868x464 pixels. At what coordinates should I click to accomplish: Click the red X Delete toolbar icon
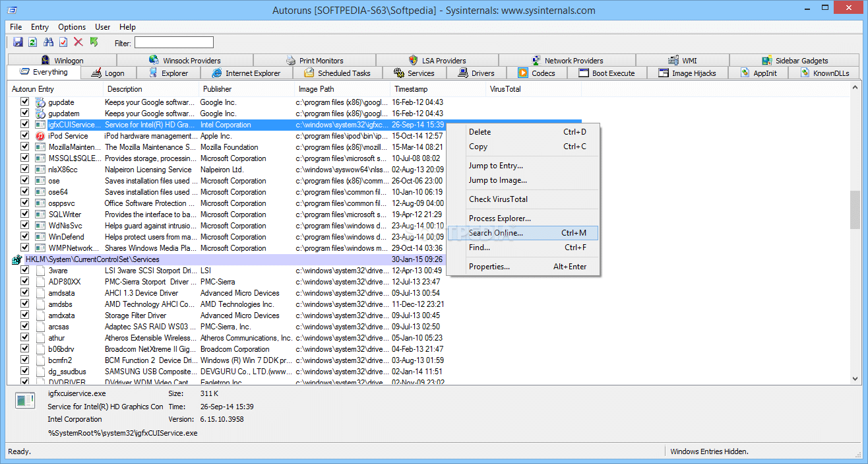tap(78, 42)
